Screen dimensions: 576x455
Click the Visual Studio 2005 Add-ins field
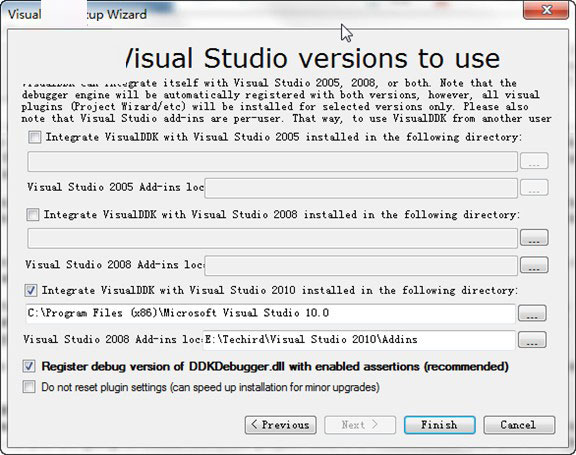361,188
